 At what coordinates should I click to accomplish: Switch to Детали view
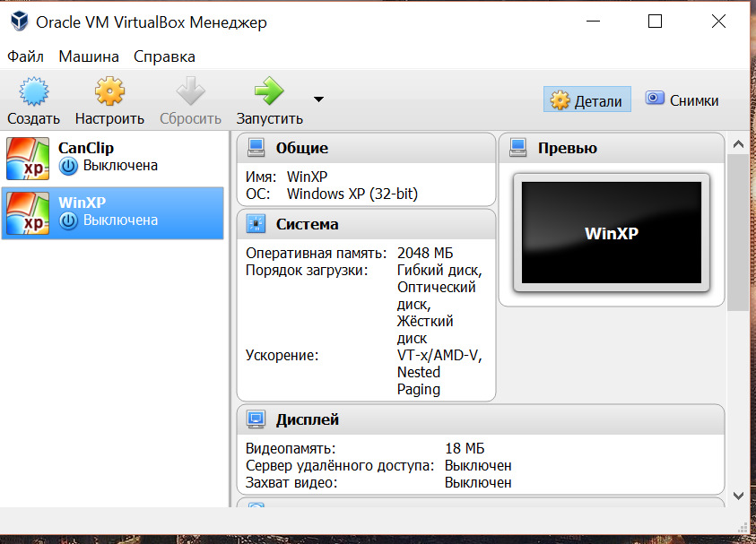click(587, 99)
